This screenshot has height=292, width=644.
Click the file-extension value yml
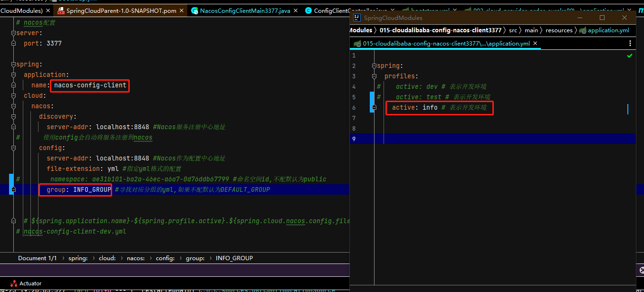pyautogui.click(x=113, y=169)
